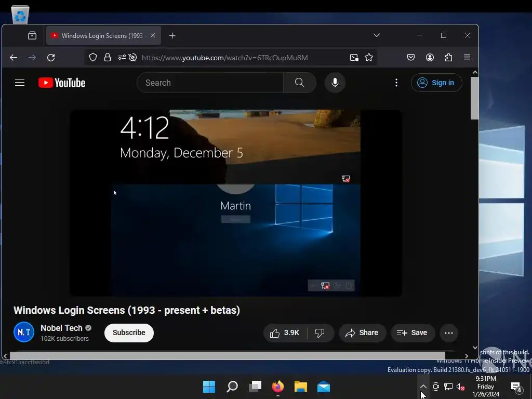Select the Windows Login Screens tab

pyautogui.click(x=102, y=36)
